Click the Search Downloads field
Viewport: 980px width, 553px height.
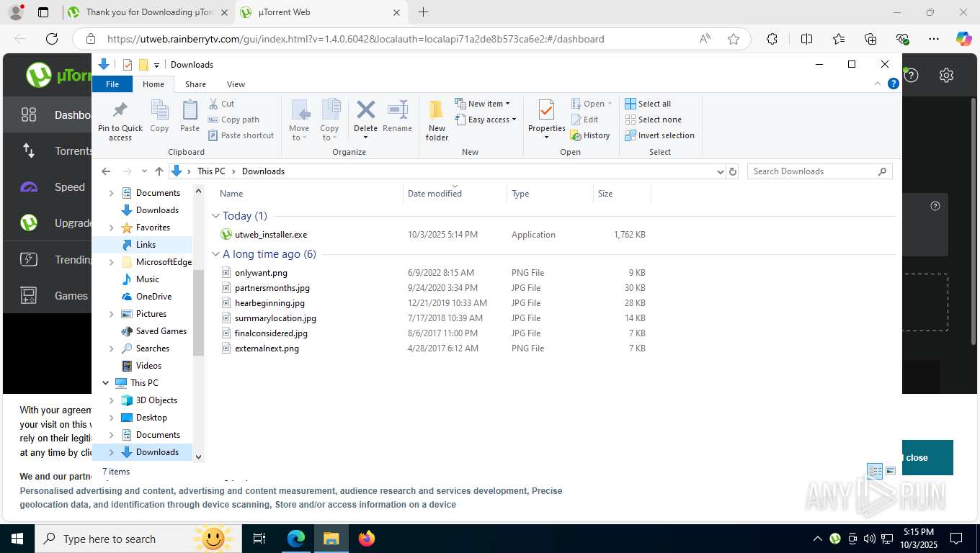819,171
